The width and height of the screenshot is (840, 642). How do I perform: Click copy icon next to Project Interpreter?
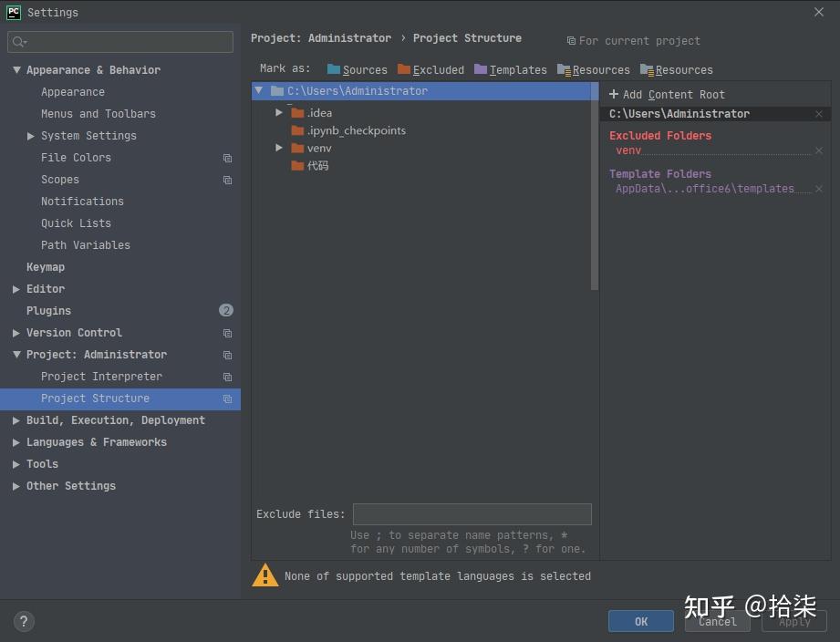(227, 377)
